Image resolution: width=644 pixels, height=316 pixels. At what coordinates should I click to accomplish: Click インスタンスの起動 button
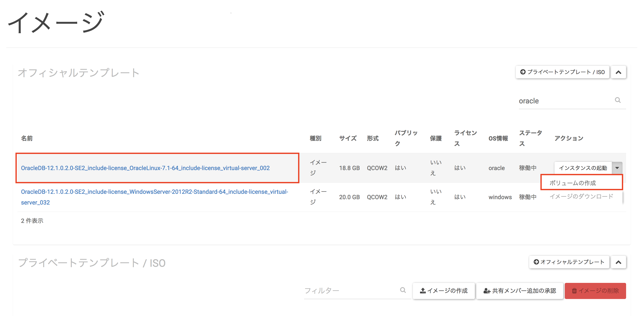pyautogui.click(x=582, y=168)
